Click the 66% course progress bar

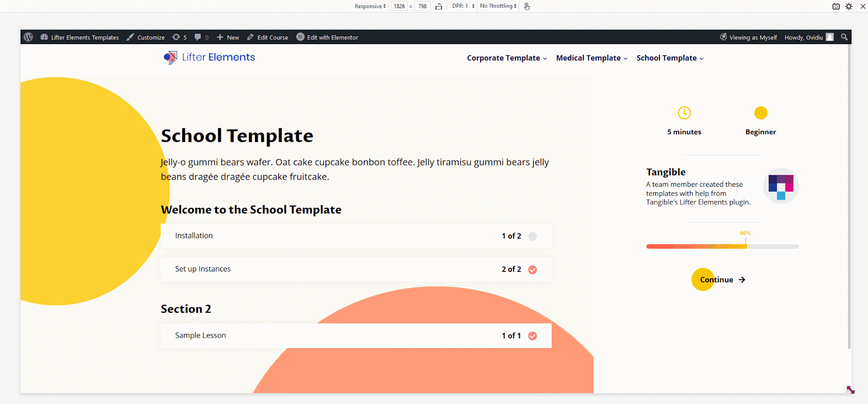(x=723, y=247)
